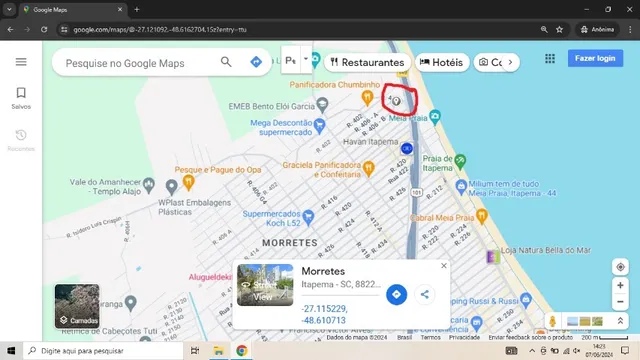This screenshot has width=640, height=360.
Task: Open the Windows Start menu
Action: pyautogui.click(x=11, y=351)
